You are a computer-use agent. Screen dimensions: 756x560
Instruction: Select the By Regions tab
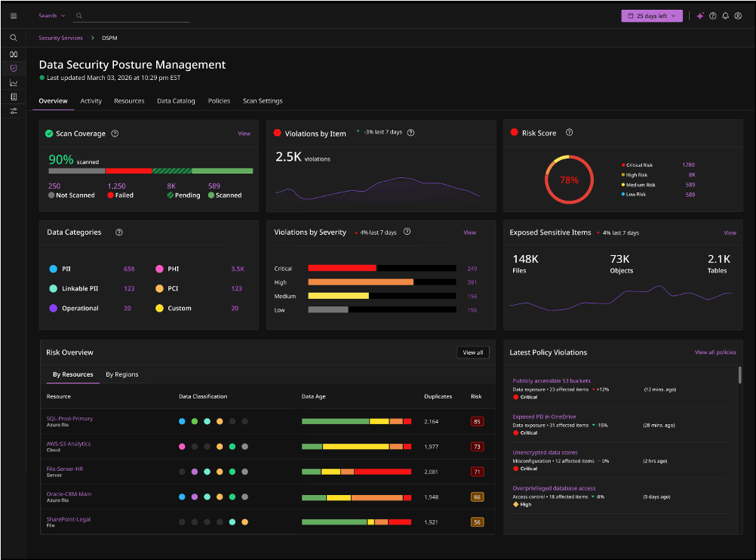pyautogui.click(x=121, y=374)
